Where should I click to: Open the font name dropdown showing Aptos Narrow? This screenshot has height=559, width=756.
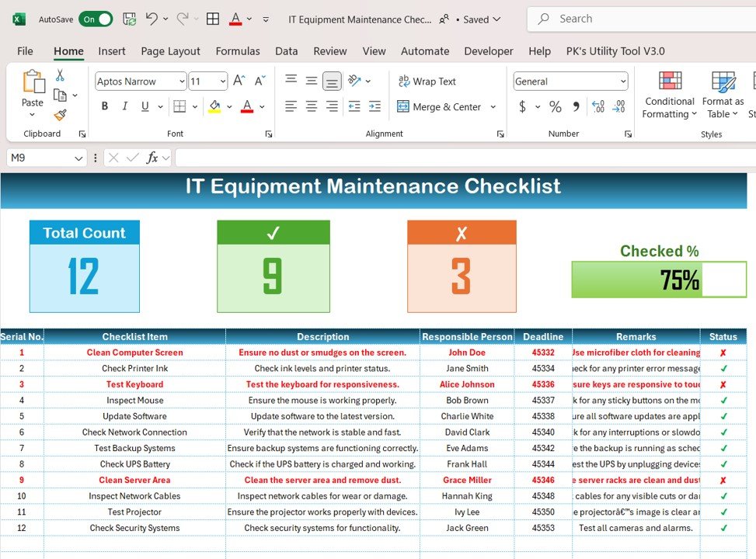tap(182, 82)
